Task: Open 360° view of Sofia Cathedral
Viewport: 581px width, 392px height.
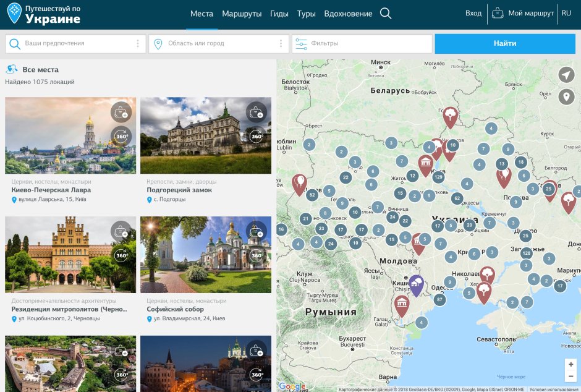Action: coord(257,255)
